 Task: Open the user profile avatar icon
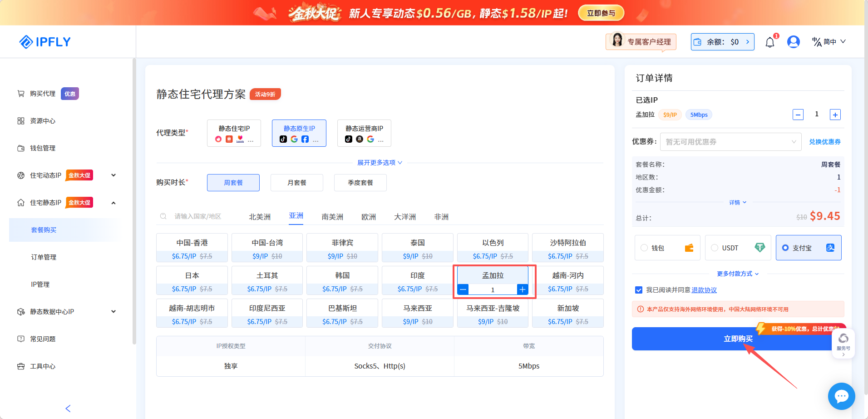pos(794,42)
